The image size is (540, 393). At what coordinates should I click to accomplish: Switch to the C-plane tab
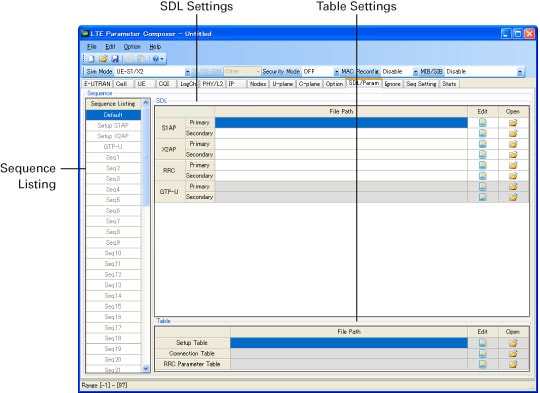pos(309,84)
